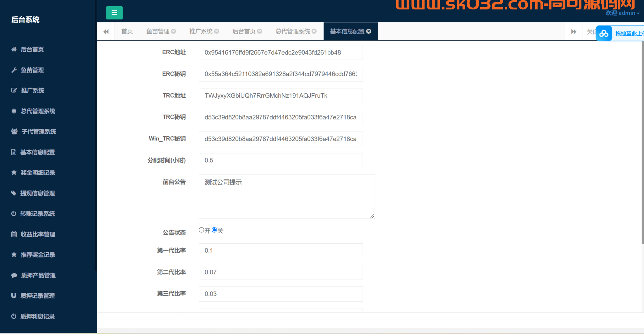
Task: Click the ERC秘钥 input field
Action: pyautogui.click(x=280, y=74)
